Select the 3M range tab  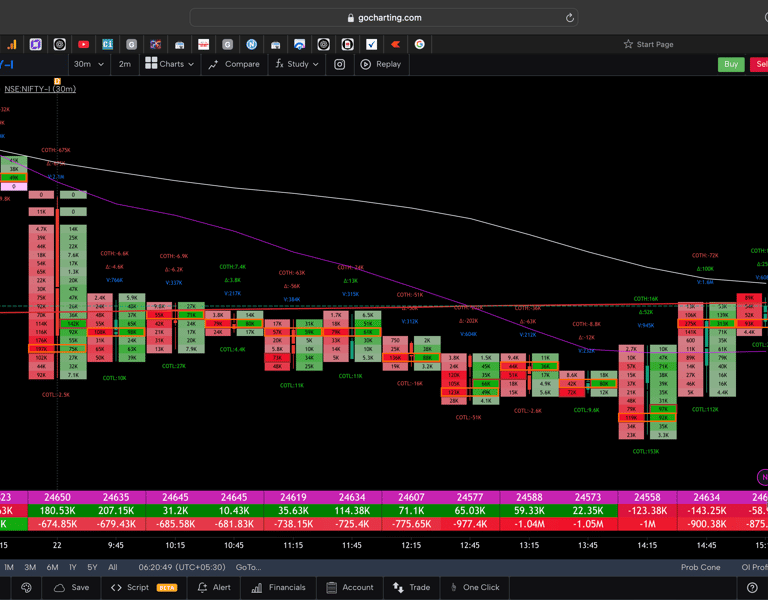30,567
